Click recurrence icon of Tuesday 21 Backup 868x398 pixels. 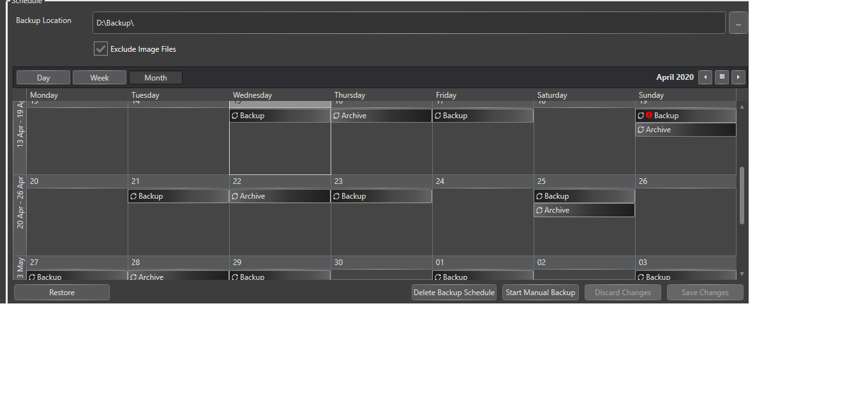tap(133, 196)
